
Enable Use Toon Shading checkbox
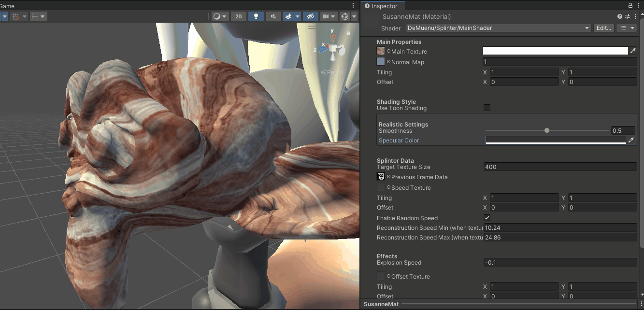pyautogui.click(x=487, y=108)
